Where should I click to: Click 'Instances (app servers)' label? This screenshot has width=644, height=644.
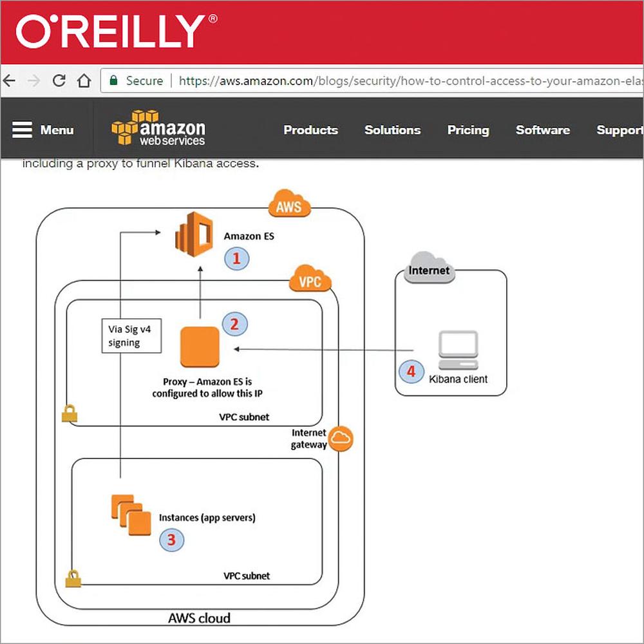click(207, 518)
